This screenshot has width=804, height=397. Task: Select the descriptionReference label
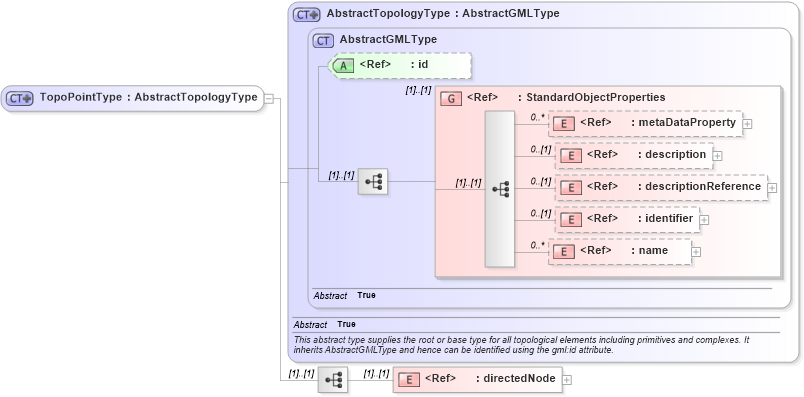(702, 186)
